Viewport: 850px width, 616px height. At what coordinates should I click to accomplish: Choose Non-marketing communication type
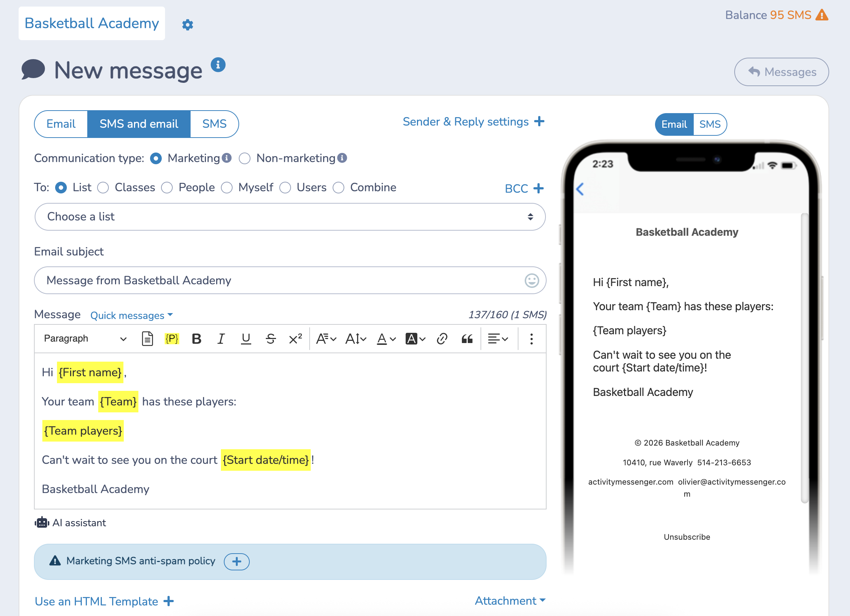pyautogui.click(x=245, y=158)
